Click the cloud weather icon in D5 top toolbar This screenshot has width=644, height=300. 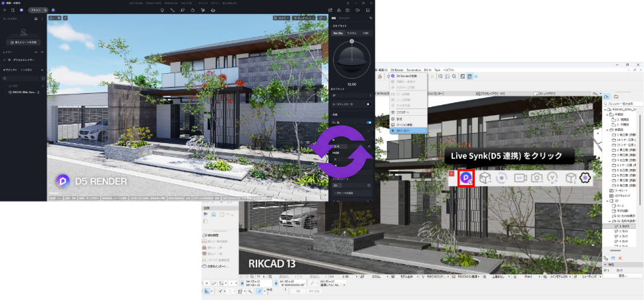tap(212, 10)
